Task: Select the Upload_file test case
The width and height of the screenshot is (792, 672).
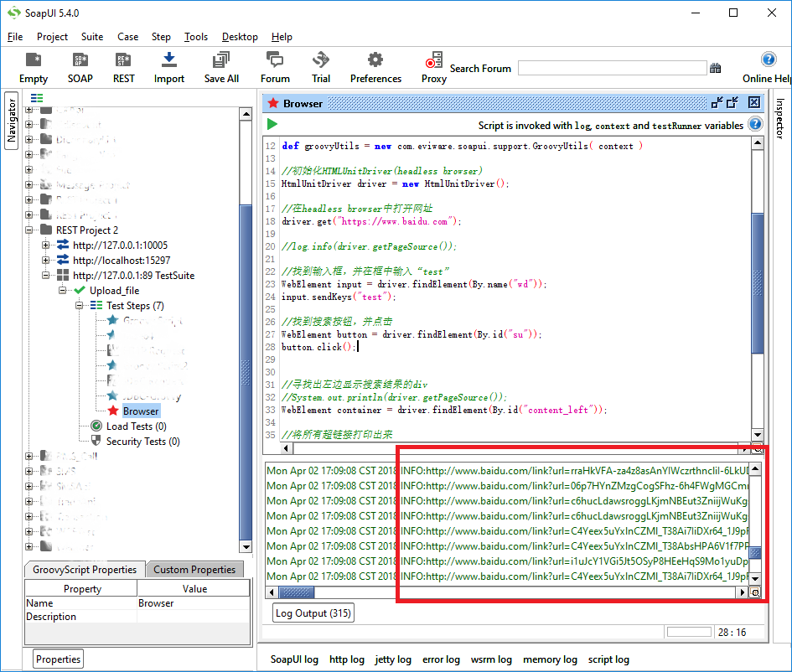Action: tap(114, 291)
